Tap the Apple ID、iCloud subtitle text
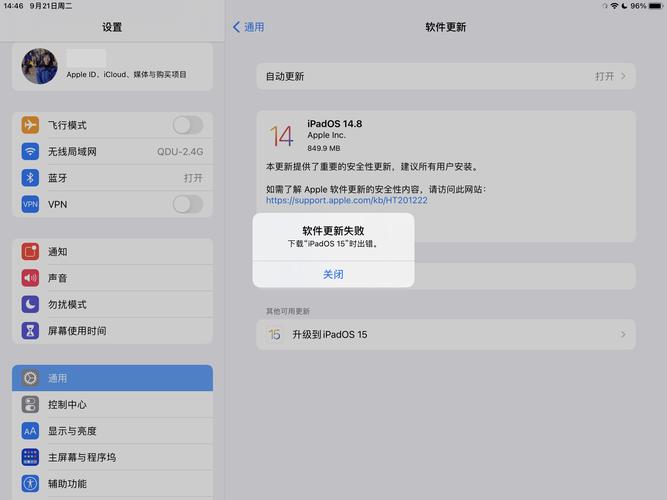667x500 pixels. [x=126, y=74]
